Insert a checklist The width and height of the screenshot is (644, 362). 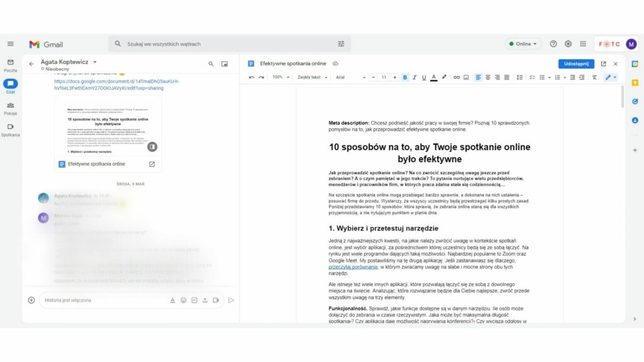(532, 77)
